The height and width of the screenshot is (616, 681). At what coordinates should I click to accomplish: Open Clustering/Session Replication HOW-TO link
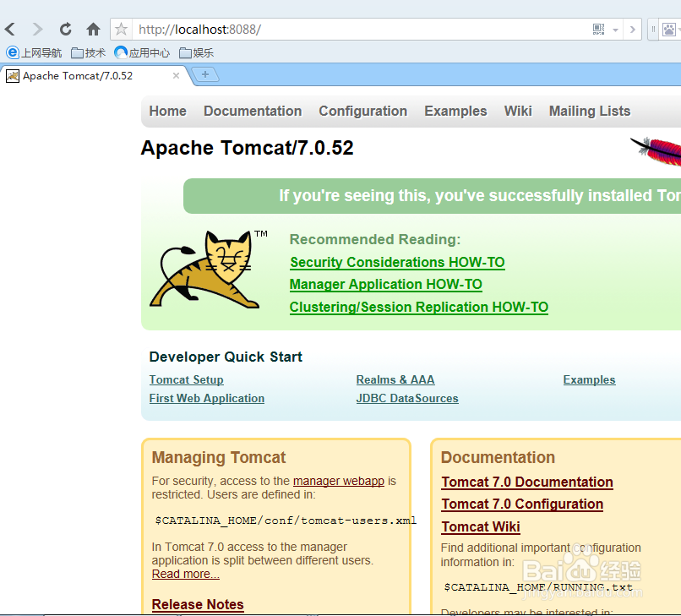pos(419,307)
